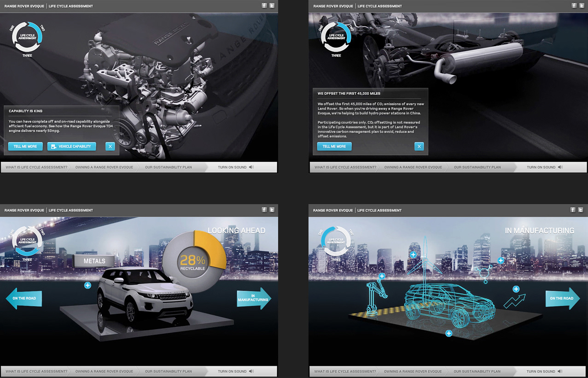
Task: Click the rising graph arrow icon
Action: coord(515,302)
